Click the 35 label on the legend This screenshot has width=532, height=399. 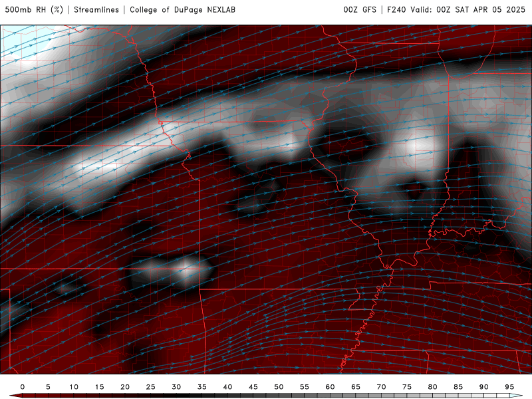202,387
